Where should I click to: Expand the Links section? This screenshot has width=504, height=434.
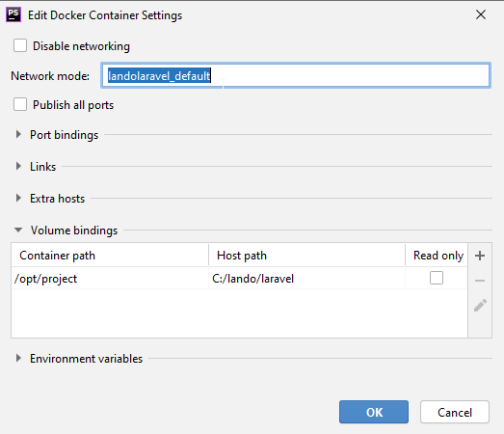(x=18, y=166)
